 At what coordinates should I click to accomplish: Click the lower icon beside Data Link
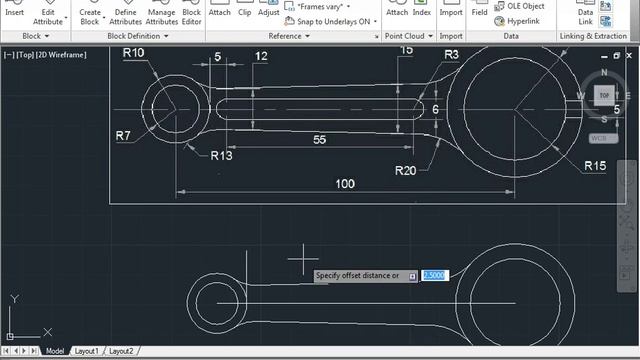click(x=606, y=21)
